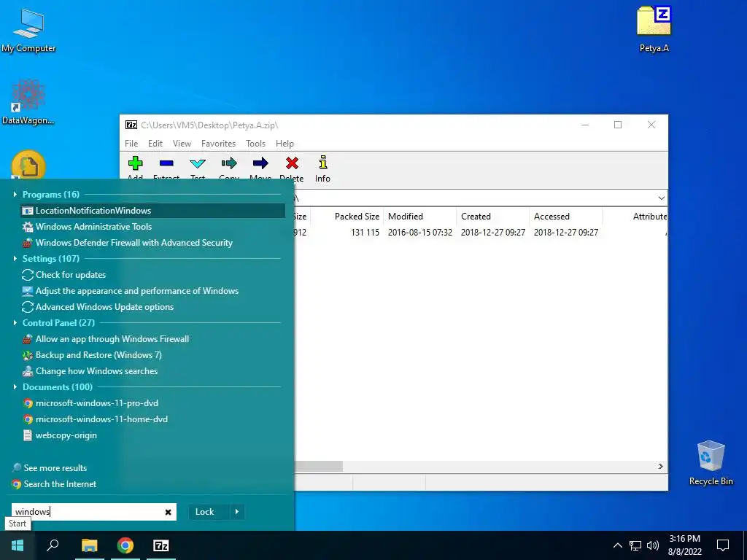The image size is (747, 560).
Task: Open the Help menu in 7-Zip
Action: click(285, 144)
